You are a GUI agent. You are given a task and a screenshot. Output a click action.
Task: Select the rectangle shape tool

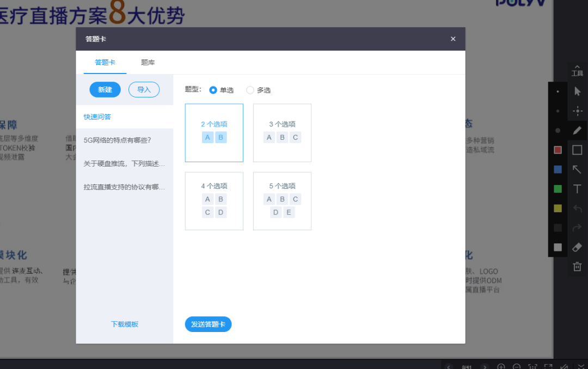tap(577, 150)
